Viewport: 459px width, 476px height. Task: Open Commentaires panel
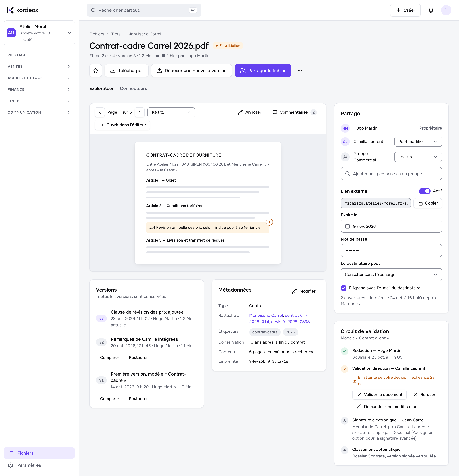point(294,112)
